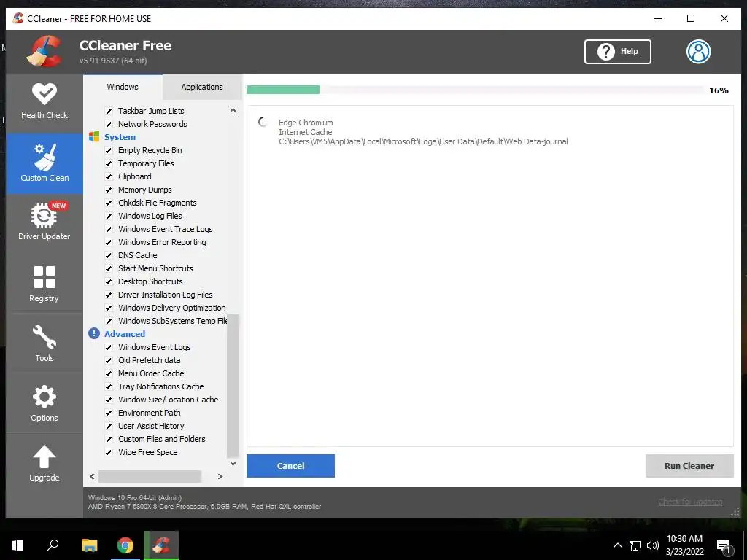
Task: Click horizontal scroll right arrow
Action: click(x=220, y=476)
